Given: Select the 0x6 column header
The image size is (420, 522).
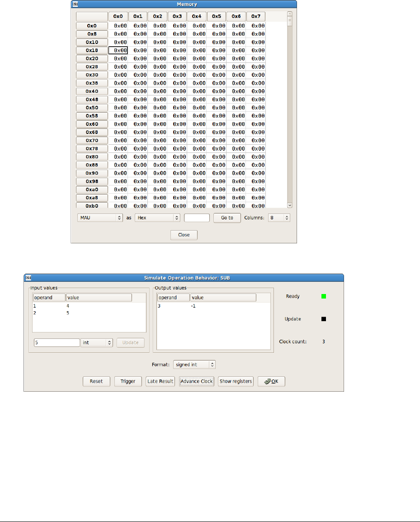Looking at the screenshot, I should tap(236, 16).
